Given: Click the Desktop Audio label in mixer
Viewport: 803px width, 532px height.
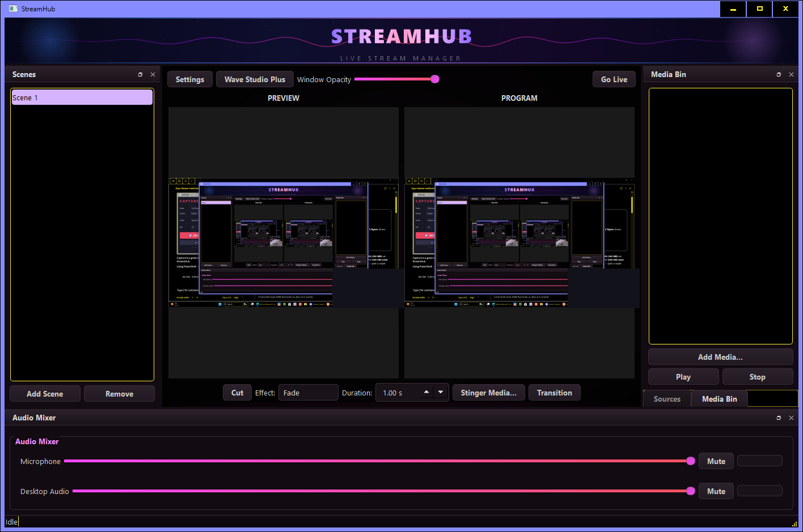Looking at the screenshot, I should [45, 491].
